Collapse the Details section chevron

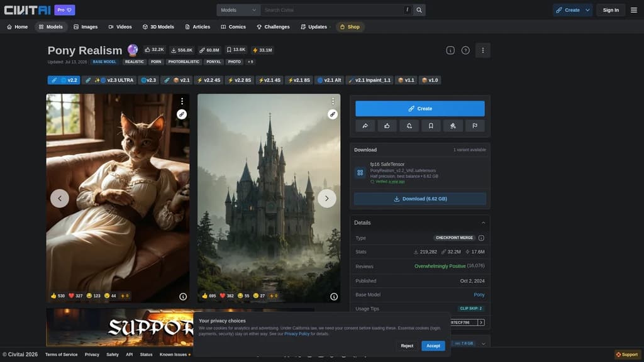click(x=484, y=223)
